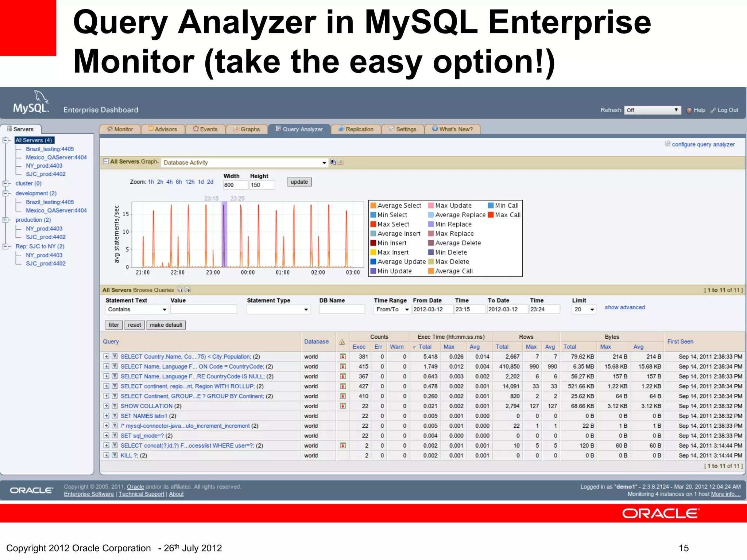Expand the SET NAMES latin1 query row
The width and height of the screenshot is (747, 560).
coord(106,416)
